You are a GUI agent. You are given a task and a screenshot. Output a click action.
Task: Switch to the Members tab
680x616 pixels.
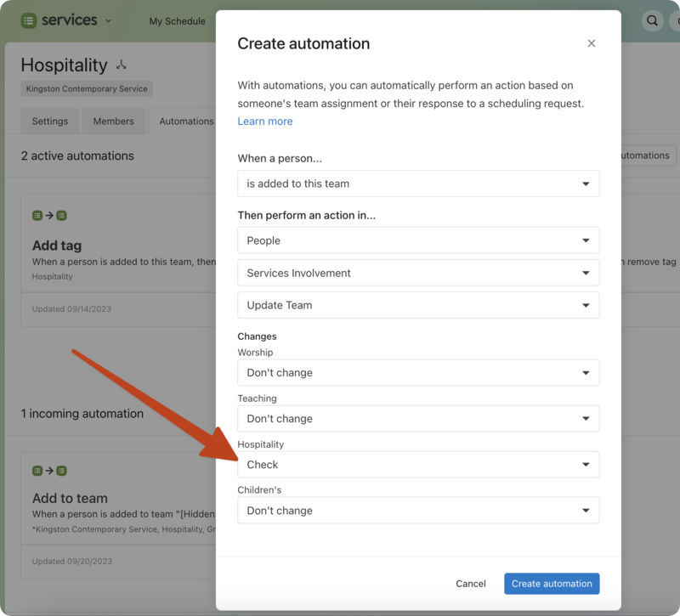tap(114, 122)
